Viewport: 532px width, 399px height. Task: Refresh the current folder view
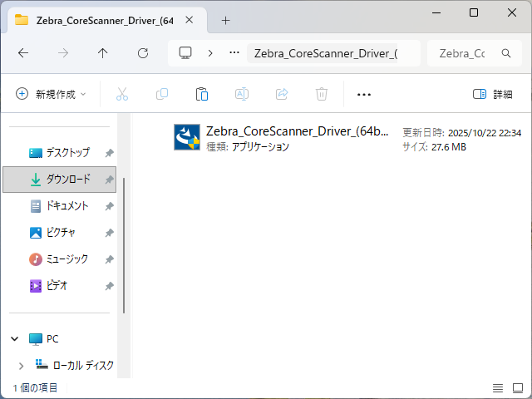(143, 53)
